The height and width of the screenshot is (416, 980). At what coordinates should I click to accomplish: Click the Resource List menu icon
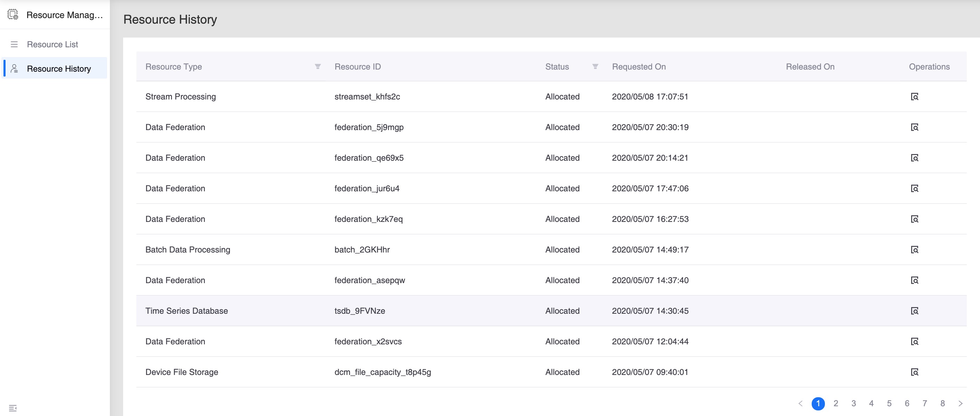coord(14,45)
